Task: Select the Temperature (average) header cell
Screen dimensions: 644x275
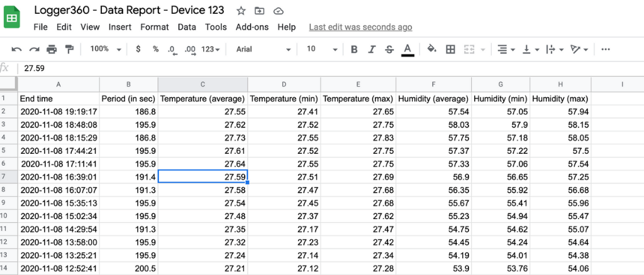Action: pyautogui.click(x=203, y=99)
